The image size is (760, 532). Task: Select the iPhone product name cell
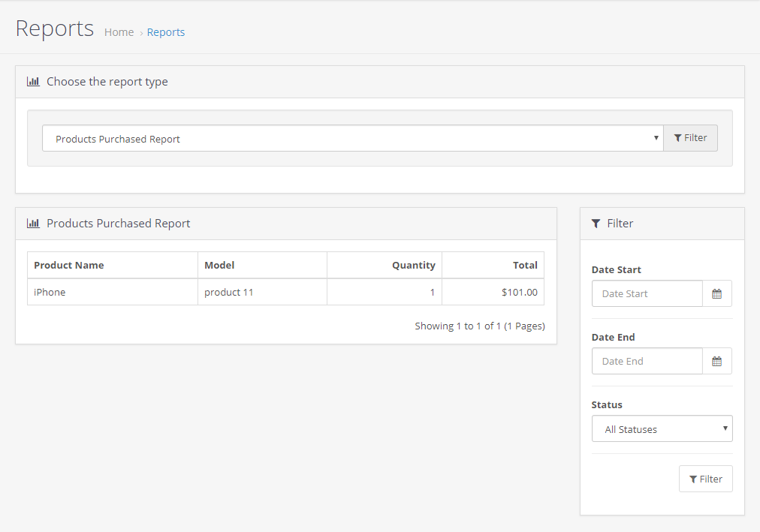pyautogui.click(x=50, y=292)
